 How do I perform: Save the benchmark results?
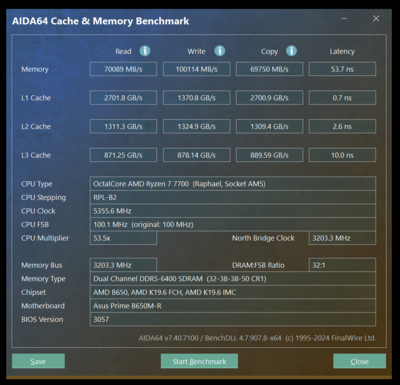38,361
